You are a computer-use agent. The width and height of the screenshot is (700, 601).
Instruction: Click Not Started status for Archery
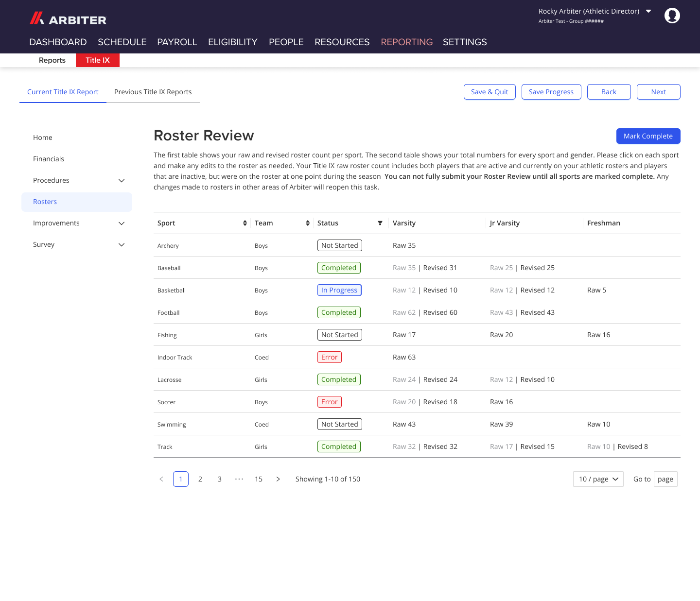click(339, 245)
